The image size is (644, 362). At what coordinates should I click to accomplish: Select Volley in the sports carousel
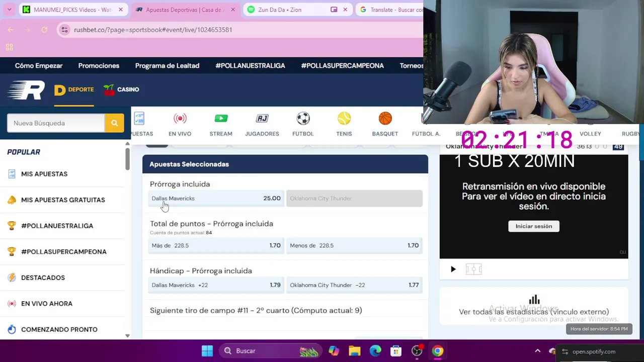(590, 134)
